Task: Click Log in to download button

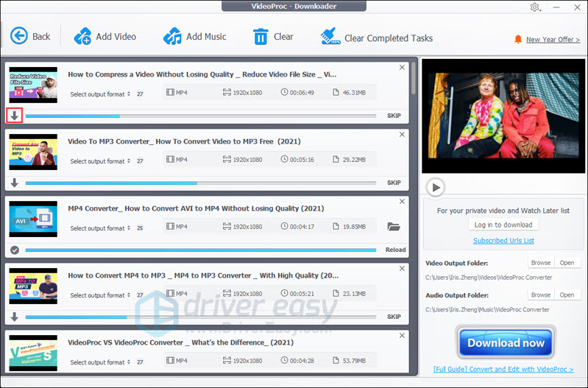Action: [503, 225]
